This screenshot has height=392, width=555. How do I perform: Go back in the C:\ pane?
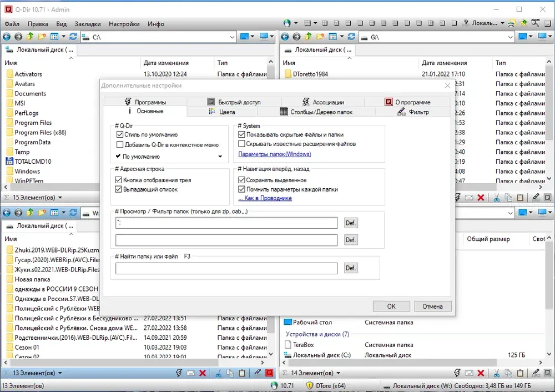pos(7,37)
